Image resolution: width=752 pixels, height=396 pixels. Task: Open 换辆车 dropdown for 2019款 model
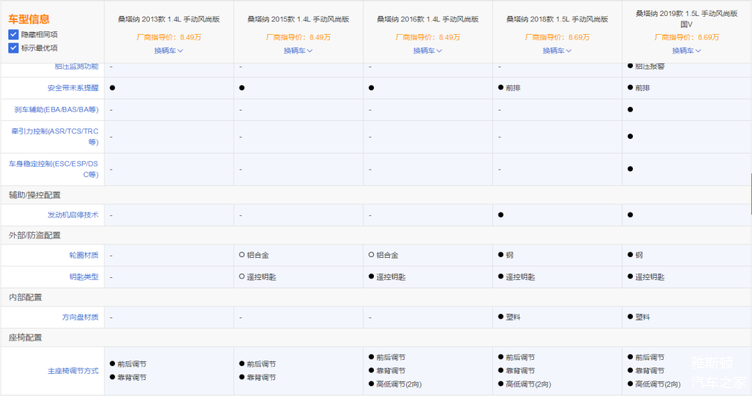687,50
